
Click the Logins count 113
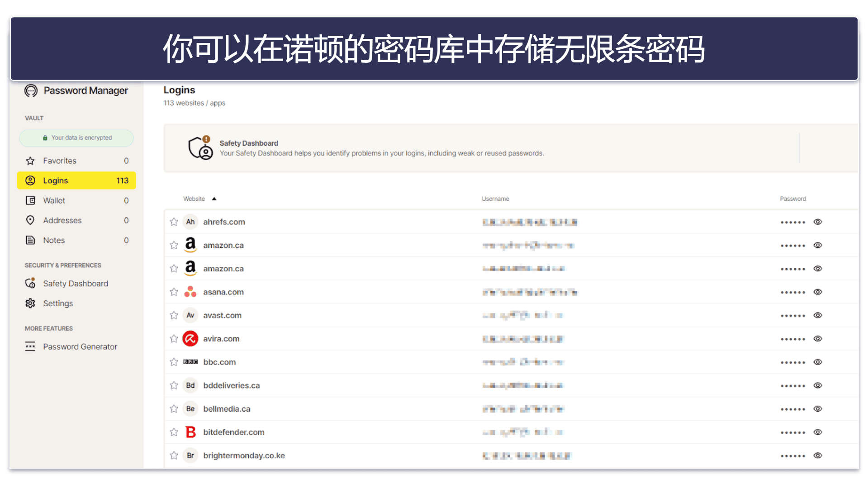[123, 180]
